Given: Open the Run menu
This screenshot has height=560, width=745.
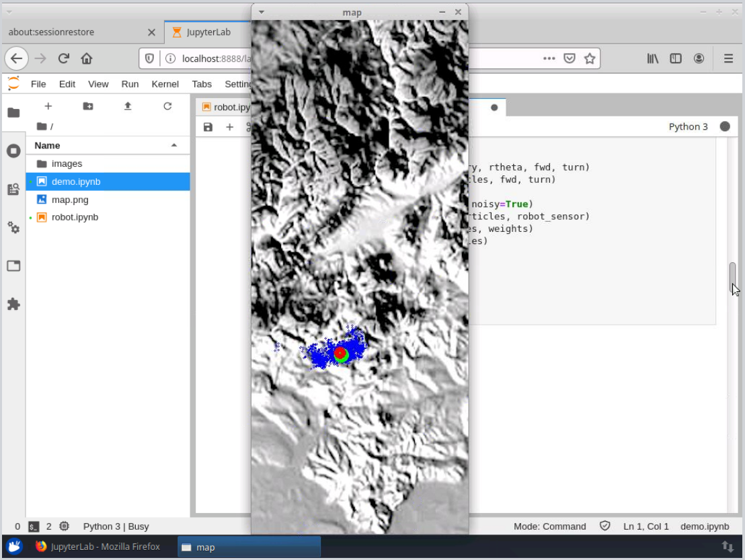Looking at the screenshot, I should coord(130,84).
